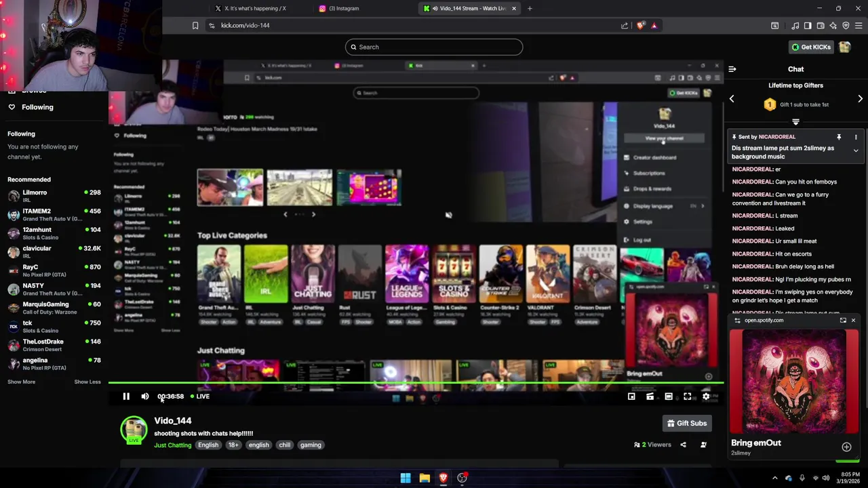Open the browser main hamburger menu

tap(859, 26)
